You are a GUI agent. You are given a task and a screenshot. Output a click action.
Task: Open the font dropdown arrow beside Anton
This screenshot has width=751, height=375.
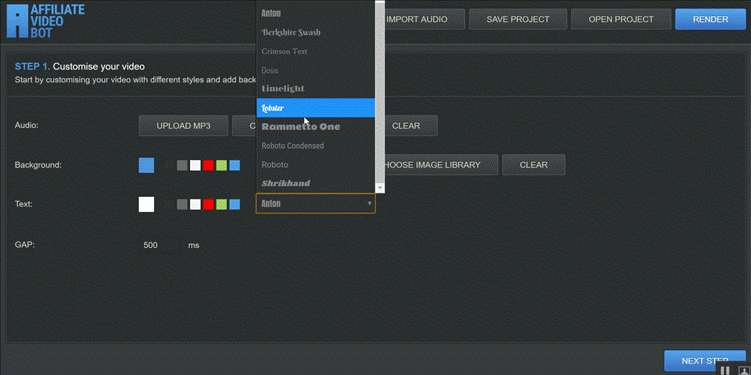[369, 204]
